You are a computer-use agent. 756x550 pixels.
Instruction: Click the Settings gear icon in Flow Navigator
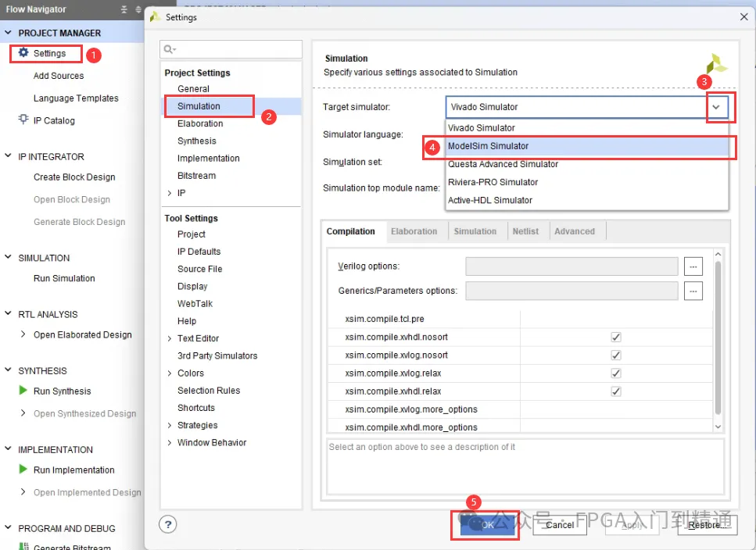23,52
